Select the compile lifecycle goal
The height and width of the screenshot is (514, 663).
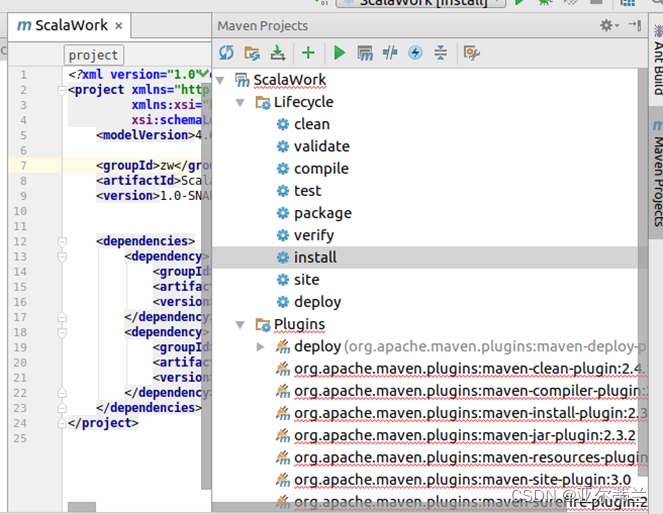[321, 169]
